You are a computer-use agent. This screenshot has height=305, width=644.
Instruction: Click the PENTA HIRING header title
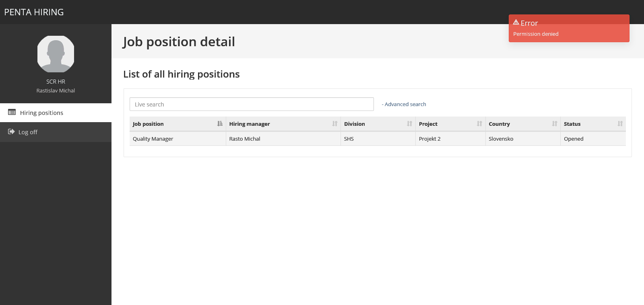tap(34, 12)
